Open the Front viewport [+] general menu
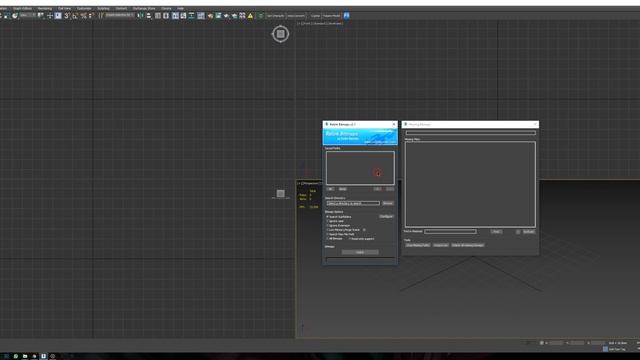This screenshot has width=640, height=360. [299, 23]
